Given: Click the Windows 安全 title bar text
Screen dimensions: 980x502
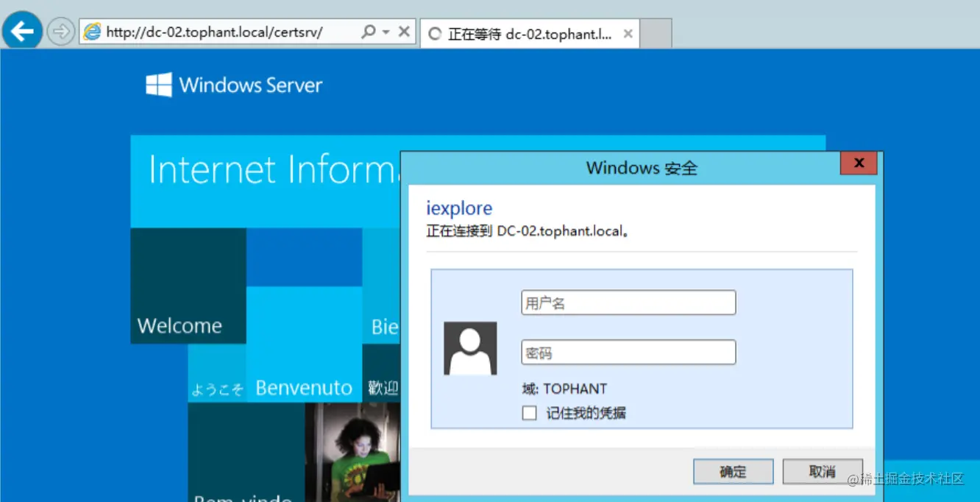Looking at the screenshot, I should click(642, 168).
